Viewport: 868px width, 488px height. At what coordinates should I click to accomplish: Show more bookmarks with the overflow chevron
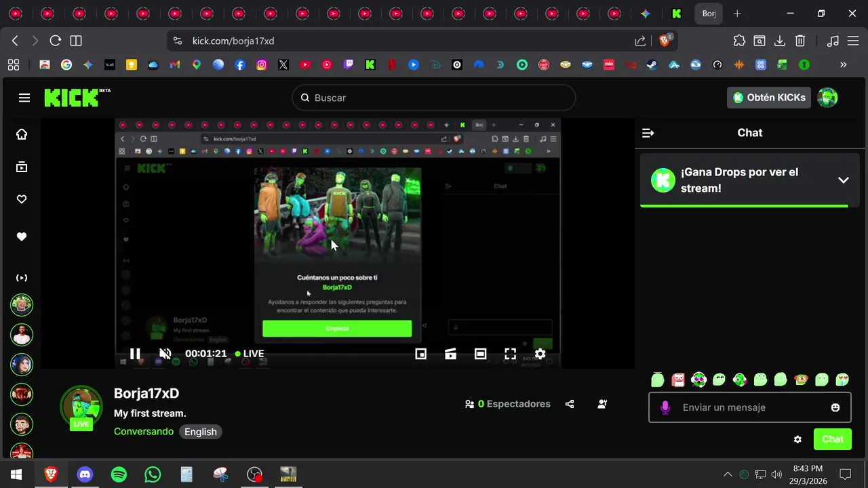click(x=844, y=65)
